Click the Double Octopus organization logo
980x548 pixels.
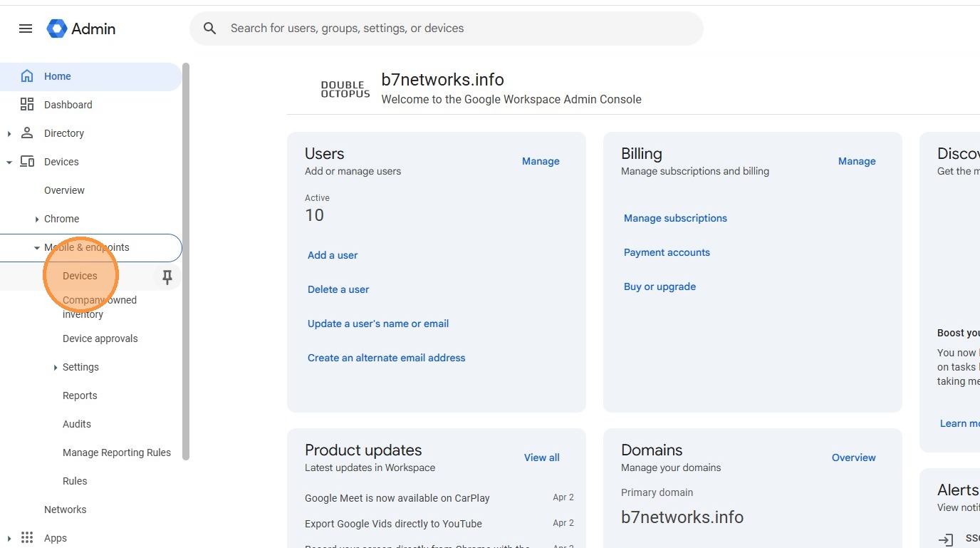[345, 89]
